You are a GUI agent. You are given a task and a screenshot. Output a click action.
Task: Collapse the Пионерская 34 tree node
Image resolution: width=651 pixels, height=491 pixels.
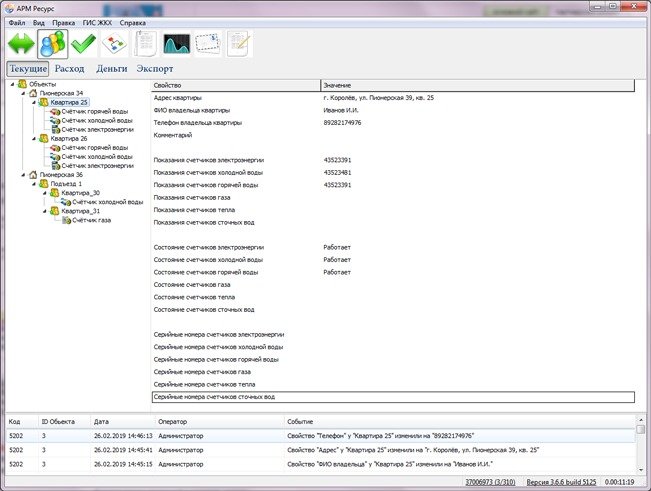pos(22,93)
